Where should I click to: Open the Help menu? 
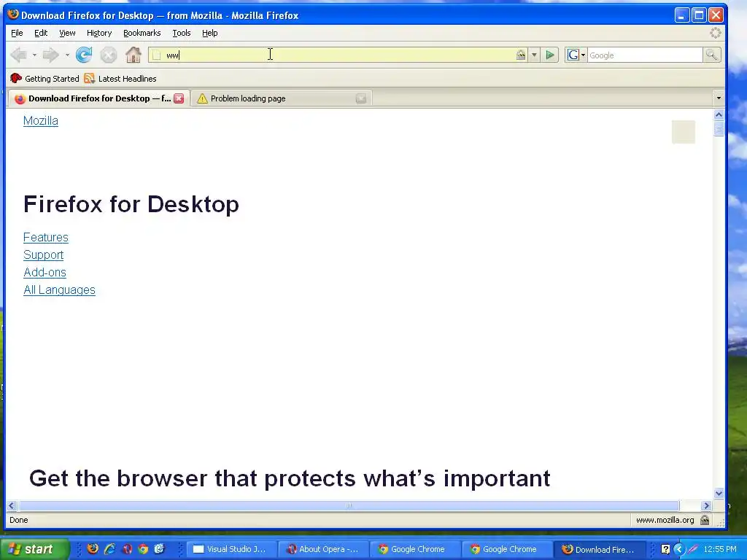[x=209, y=33]
